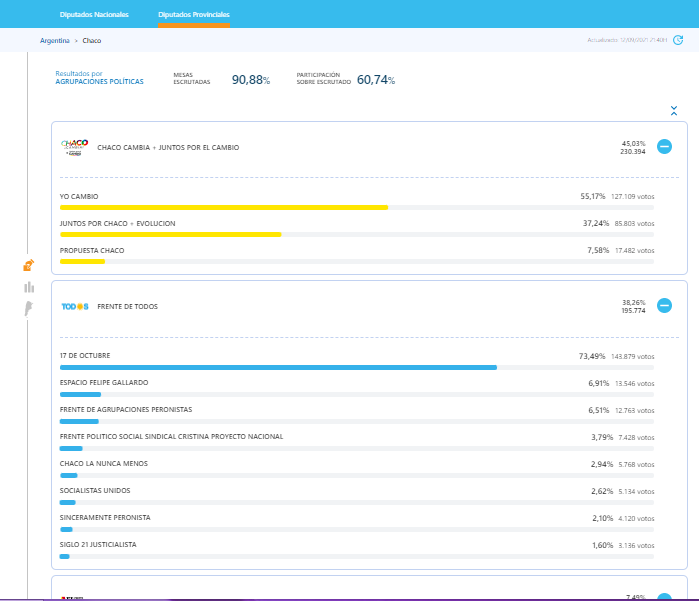
Task: Select the orange ballot box sidebar icon
Action: 29,265
